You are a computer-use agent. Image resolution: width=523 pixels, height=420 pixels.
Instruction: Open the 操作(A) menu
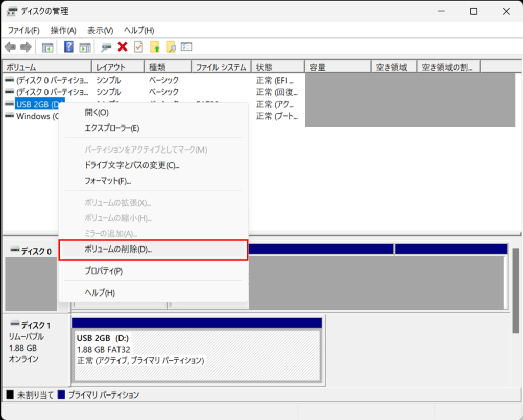point(63,30)
